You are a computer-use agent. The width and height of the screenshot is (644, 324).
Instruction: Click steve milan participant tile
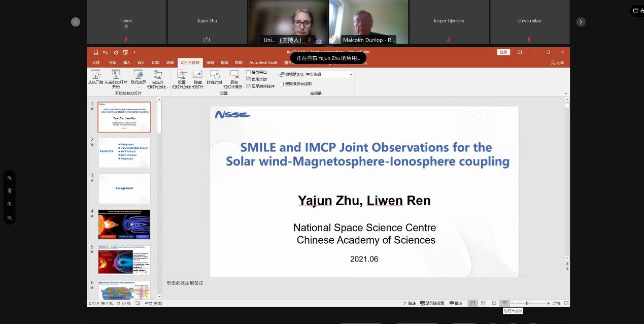coord(529,22)
